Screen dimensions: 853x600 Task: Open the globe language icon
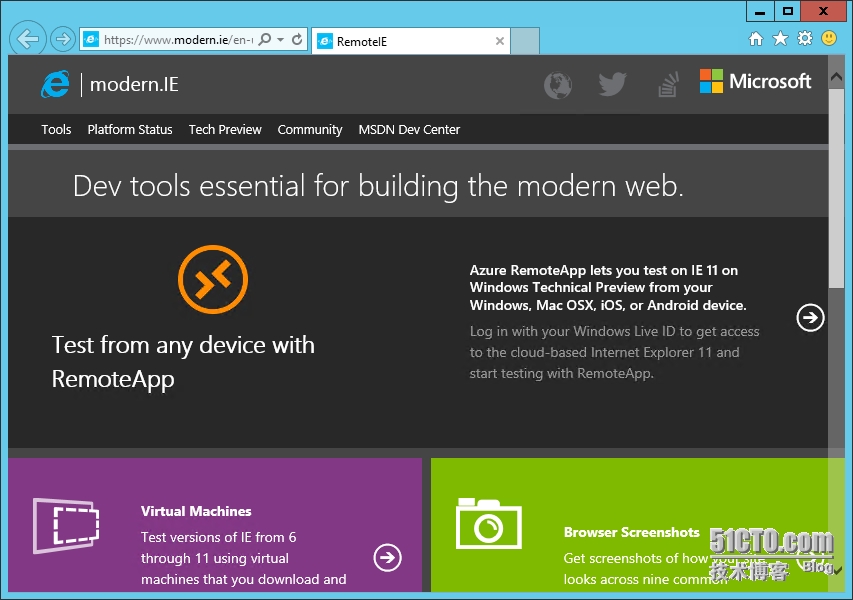click(x=558, y=85)
